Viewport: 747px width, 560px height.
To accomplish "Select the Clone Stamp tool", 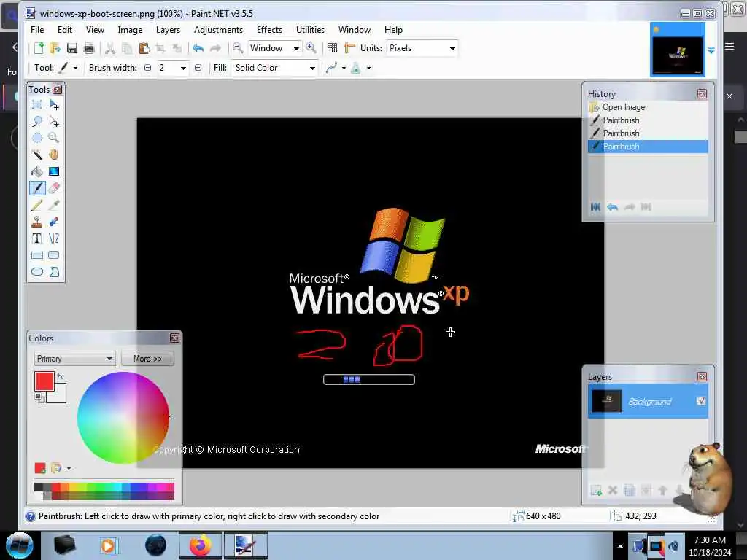I will pyautogui.click(x=36, y=222).
